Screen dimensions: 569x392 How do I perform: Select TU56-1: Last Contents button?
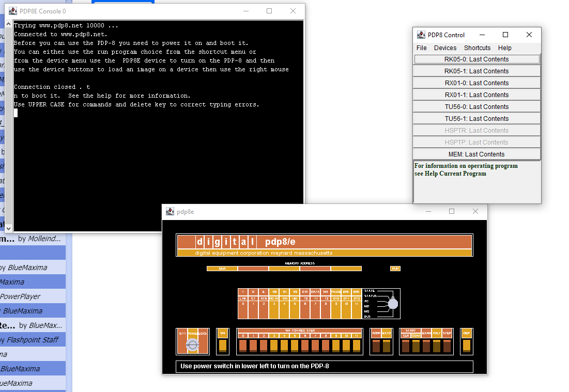click(x=476, y=119)
